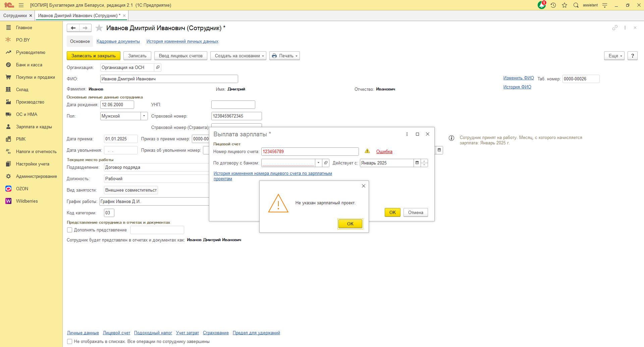
Task: Confirm the warning dialog with OK
Action: pyautogui.click(x=350, y=224)
